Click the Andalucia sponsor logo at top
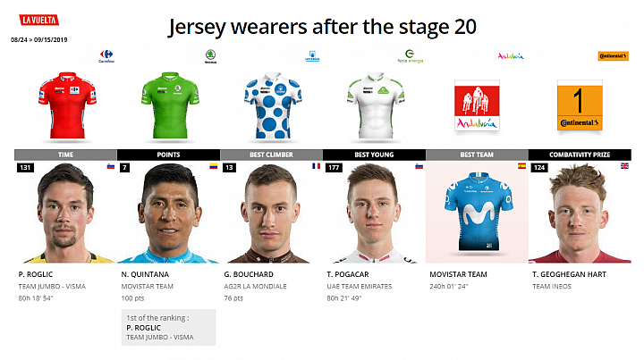Viewport: 644px width, 360px height. pyautogui.click(x=511, y=56)
